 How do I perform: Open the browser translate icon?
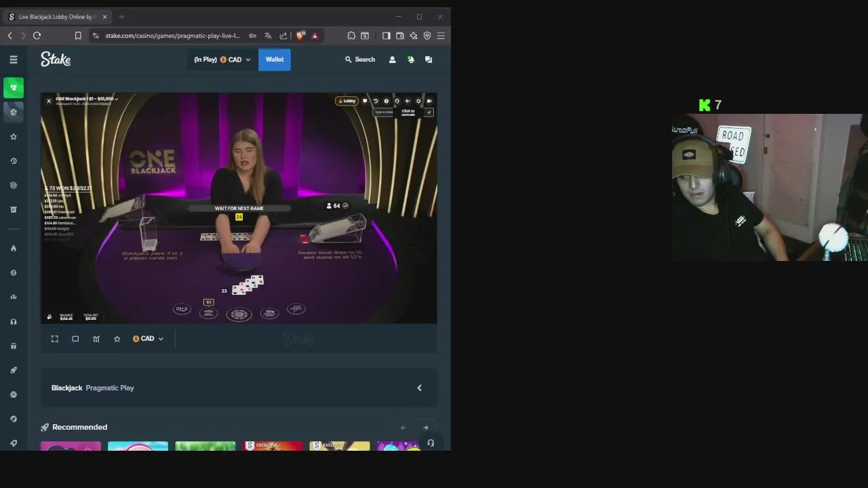(x=268, y=35)
